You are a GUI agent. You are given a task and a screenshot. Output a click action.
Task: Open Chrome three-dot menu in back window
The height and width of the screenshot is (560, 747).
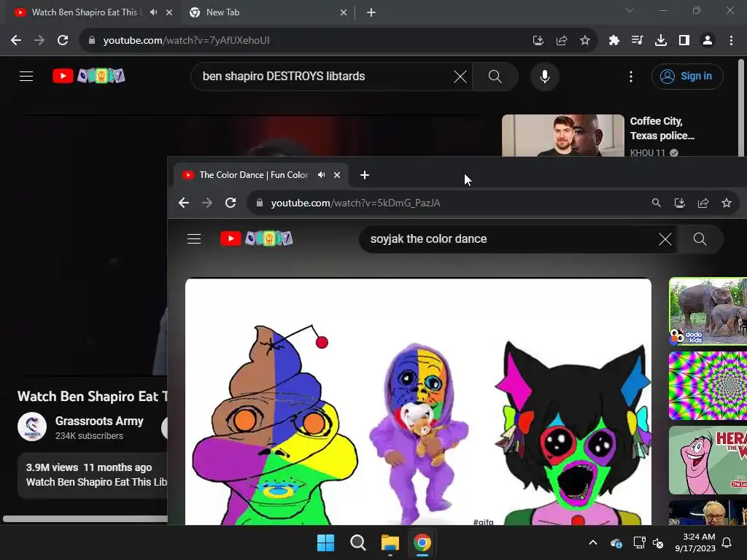(731, 41)
